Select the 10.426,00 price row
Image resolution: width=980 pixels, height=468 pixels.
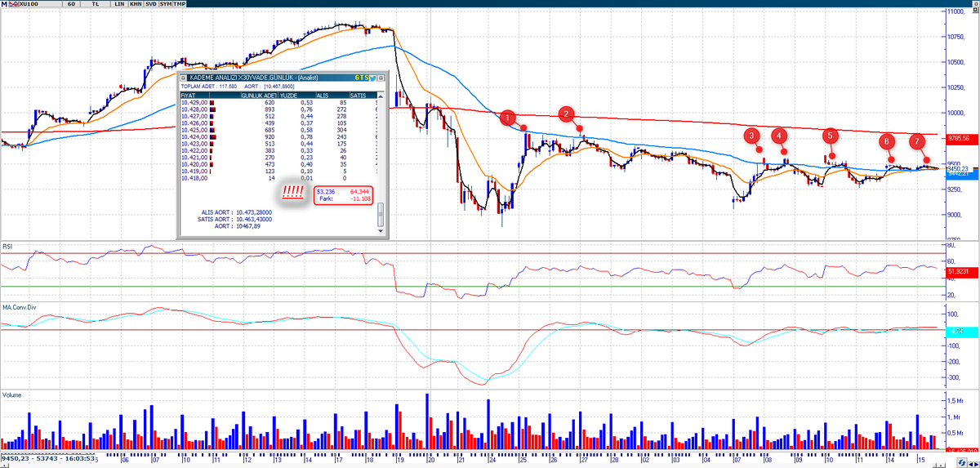coord(278,123)
